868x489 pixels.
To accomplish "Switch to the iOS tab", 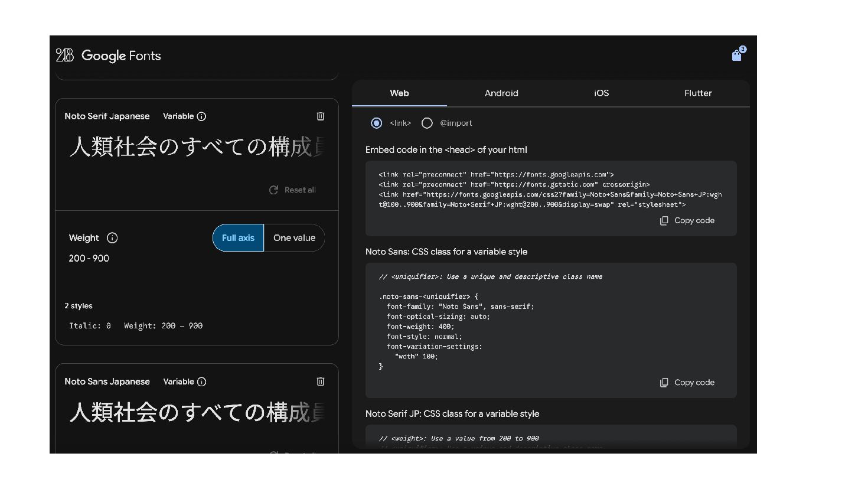I will [x=601, y=93].
